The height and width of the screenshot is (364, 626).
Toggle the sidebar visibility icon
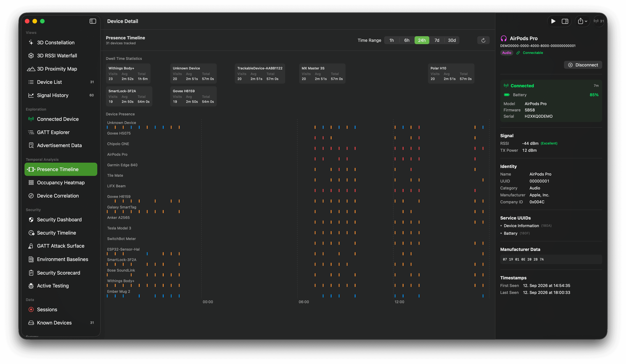(93, 21)
